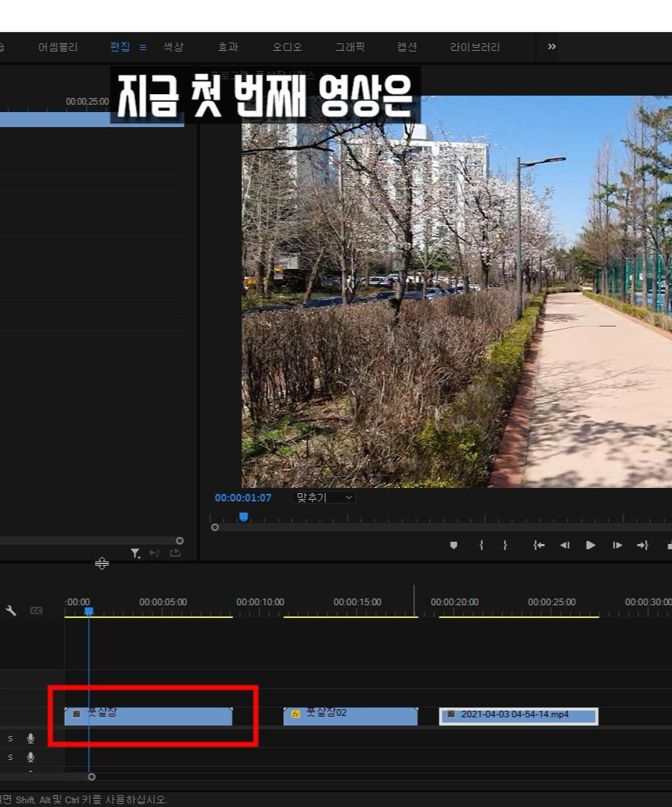
Task: Click the Mark Out bracket button
Action: coord(505,545)
